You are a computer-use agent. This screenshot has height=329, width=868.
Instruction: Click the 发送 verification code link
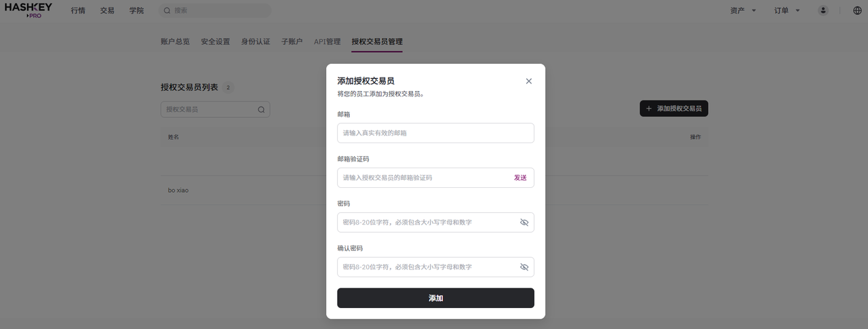[x=520, y=178]
